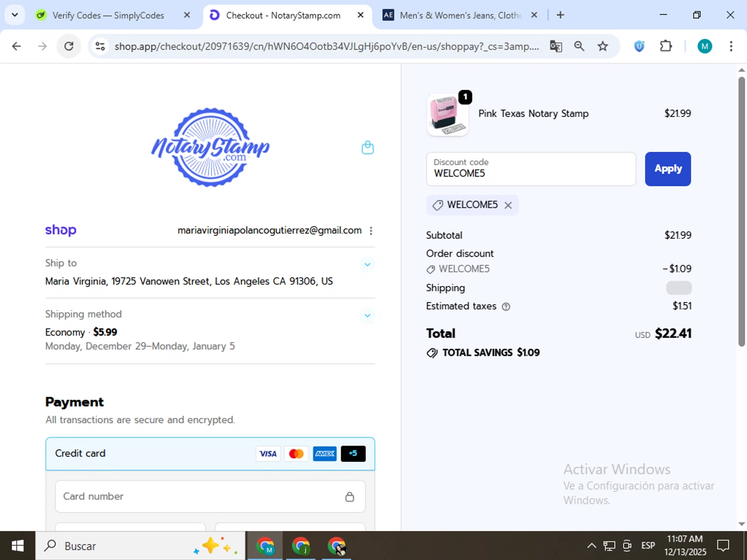Expand the Ship to section
The width and height of the screenshot is (747, 560).
[x=368, y=264]
